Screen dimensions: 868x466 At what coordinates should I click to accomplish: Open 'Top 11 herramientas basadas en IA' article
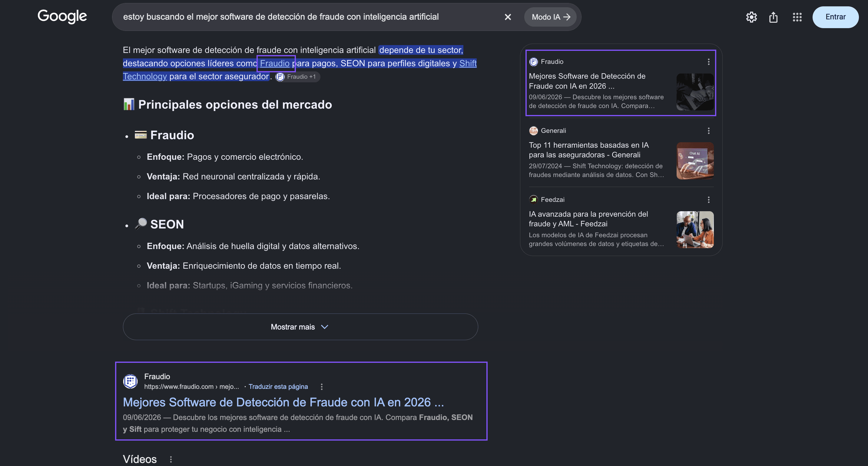tap(589, 150)
